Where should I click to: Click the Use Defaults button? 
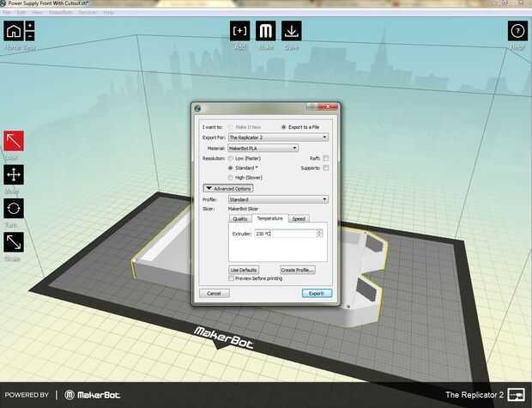[244, 270]
